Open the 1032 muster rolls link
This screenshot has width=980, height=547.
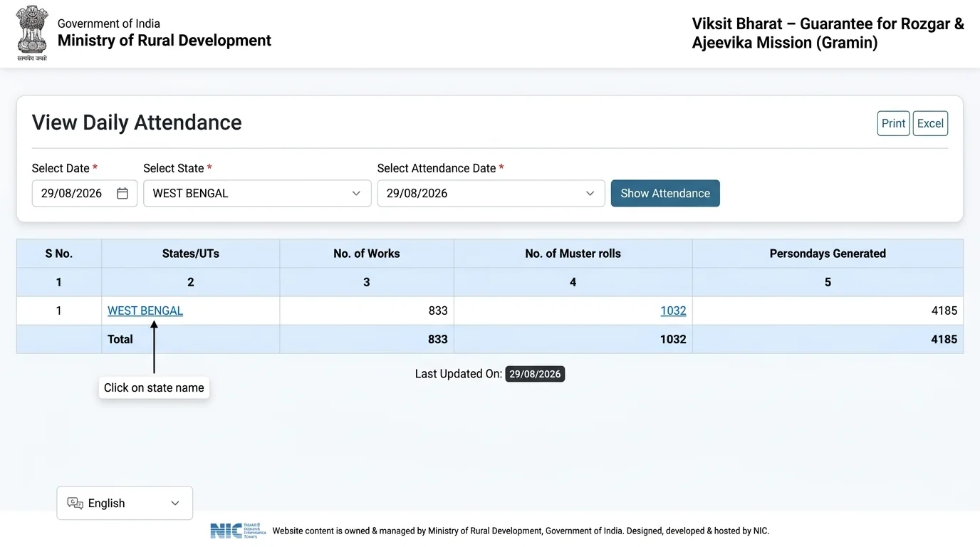[x=673, y=311]
